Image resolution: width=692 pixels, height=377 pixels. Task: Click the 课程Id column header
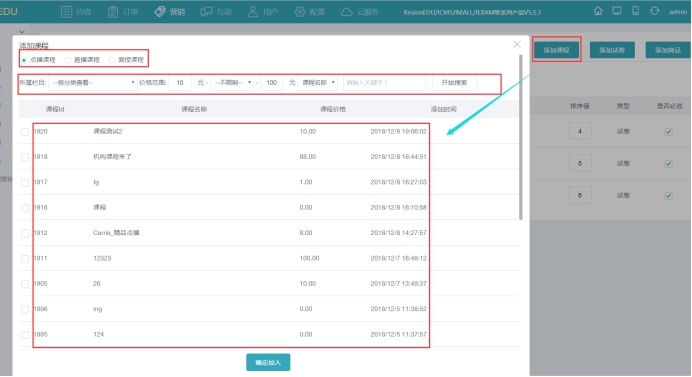(x=55, y=109)
